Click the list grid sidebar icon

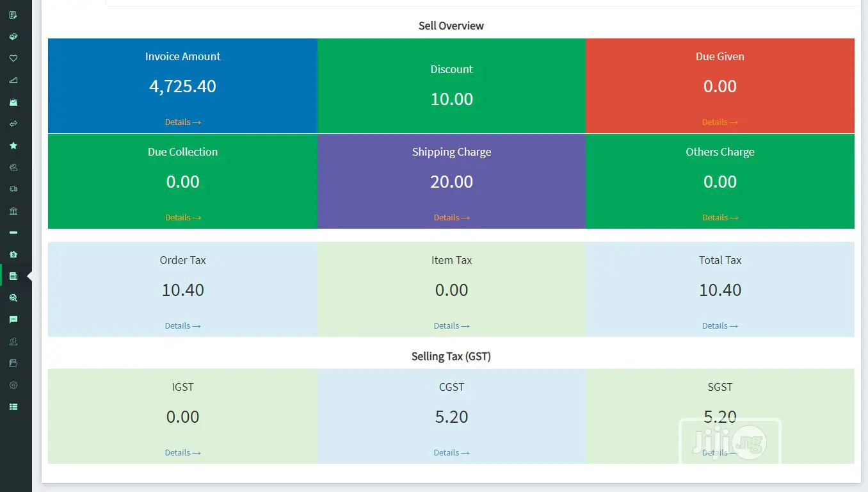tap(13, 407)
